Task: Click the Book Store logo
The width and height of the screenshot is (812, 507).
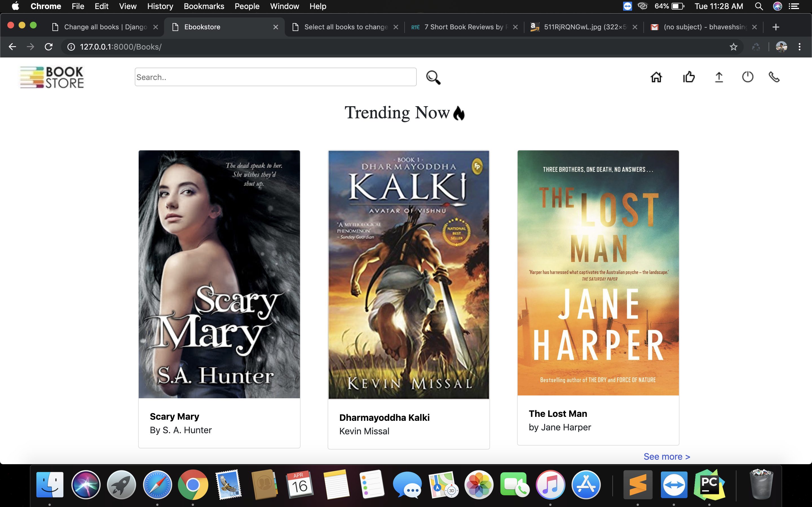Action: (52, 77)
